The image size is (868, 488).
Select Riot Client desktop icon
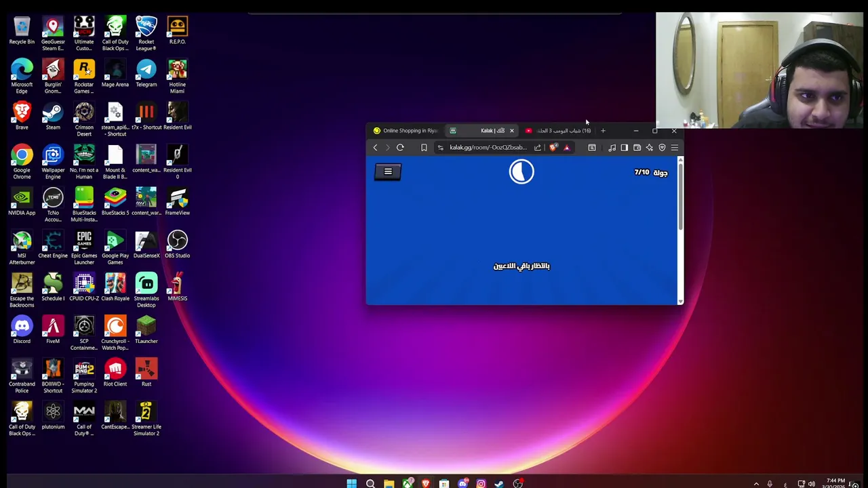pyautogui.click(x=115, y=373)
